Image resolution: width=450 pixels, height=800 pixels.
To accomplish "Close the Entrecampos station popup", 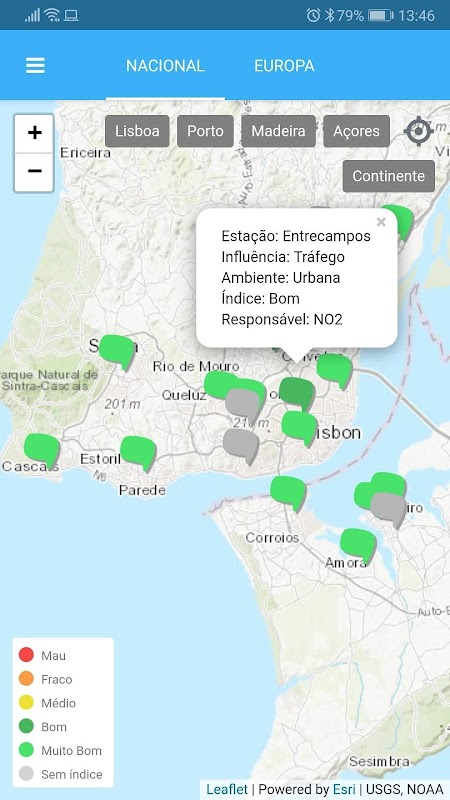I will [381, 222].
